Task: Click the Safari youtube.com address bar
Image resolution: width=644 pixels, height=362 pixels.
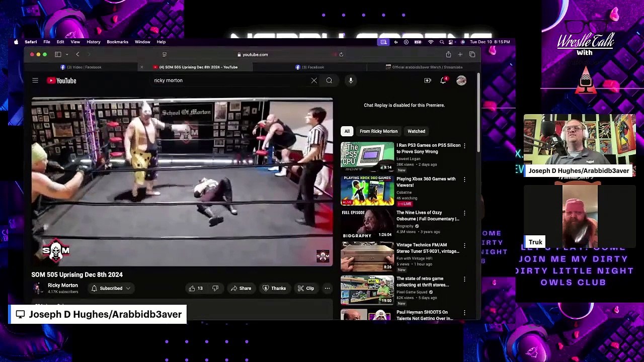Action: pyautogui.click(x=253, y=54)
